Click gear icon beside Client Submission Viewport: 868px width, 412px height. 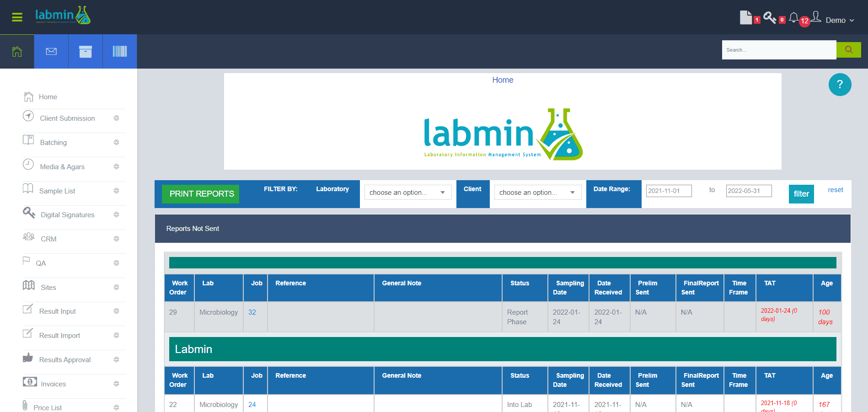point(117,118)
